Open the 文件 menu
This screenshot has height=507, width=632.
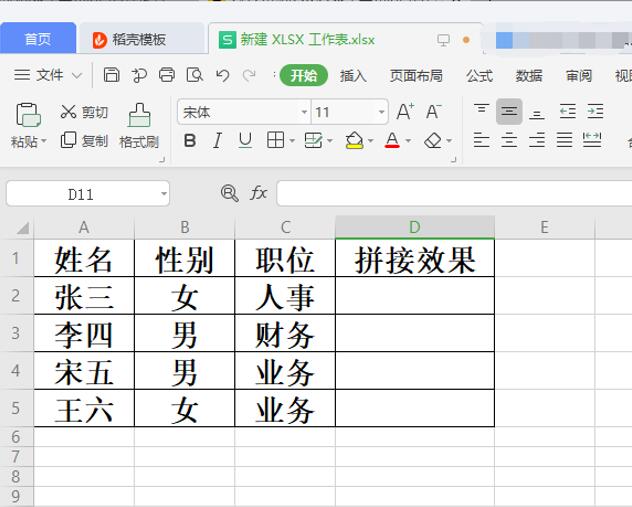tap(39, 75)
